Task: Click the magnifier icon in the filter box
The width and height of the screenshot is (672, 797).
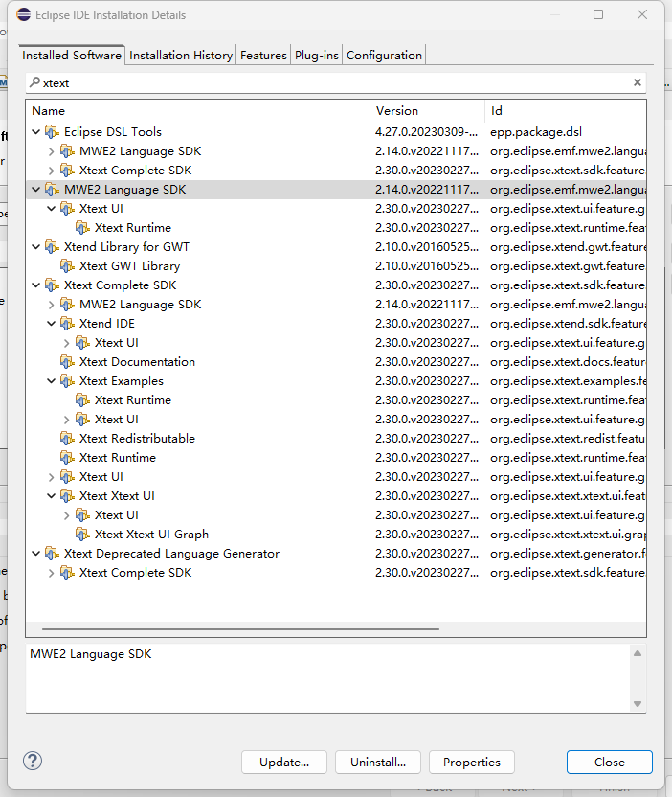Action: (x=34, y=82)
